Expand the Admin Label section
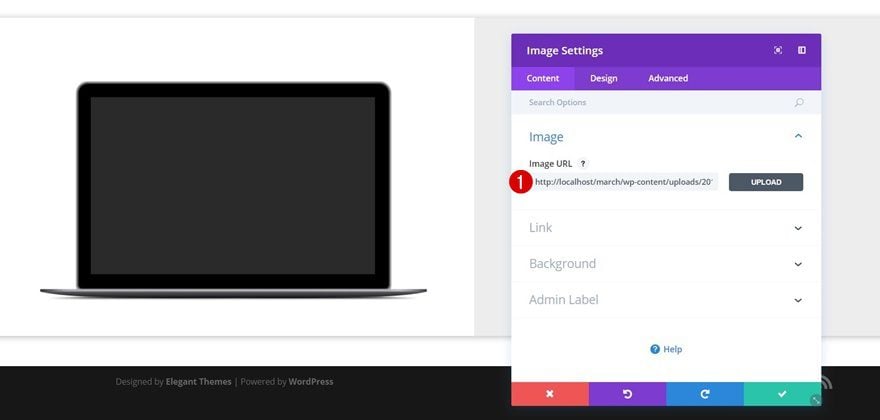The height and width of the screenshot is (420, 880). click(x=666, y=300)
